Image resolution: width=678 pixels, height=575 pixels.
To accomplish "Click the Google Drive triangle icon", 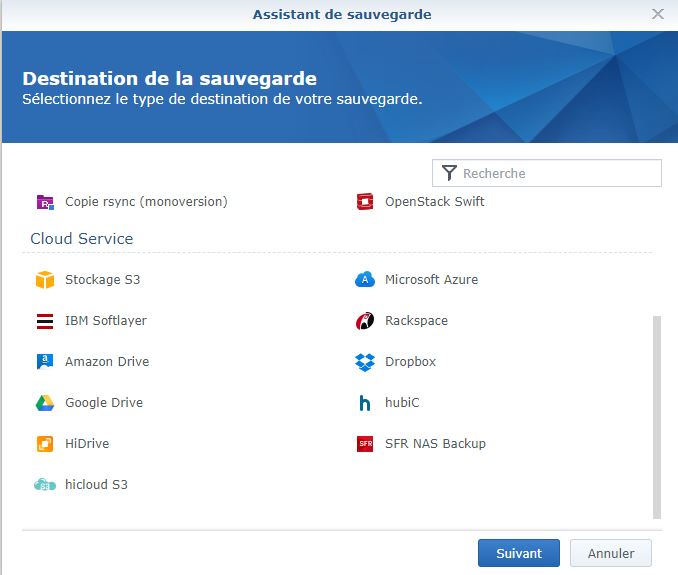I will click(45, 403).
